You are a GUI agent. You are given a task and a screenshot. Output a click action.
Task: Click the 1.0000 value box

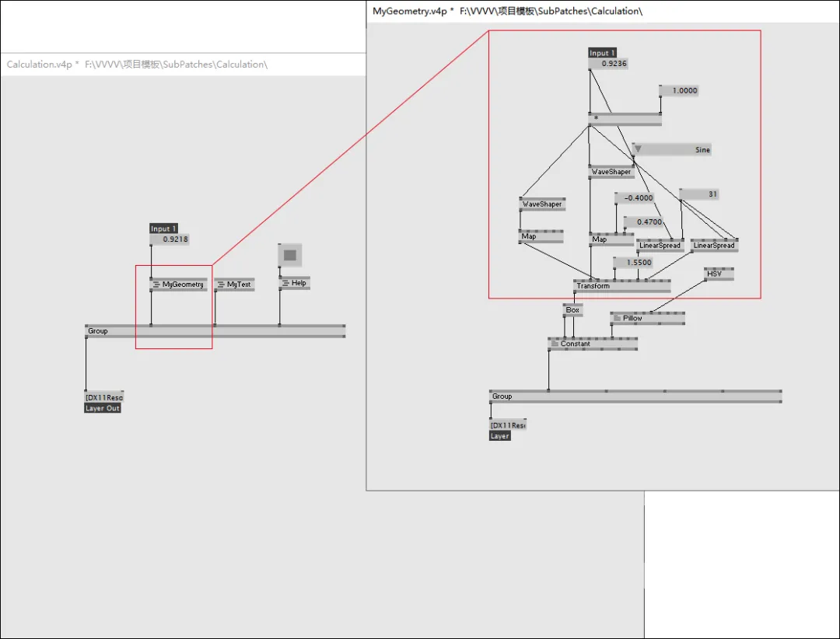[679, 90]
